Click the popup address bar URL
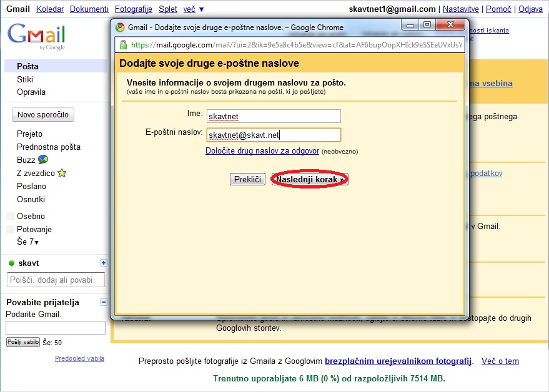Screen dimensions: 549x392 (297, 45)
